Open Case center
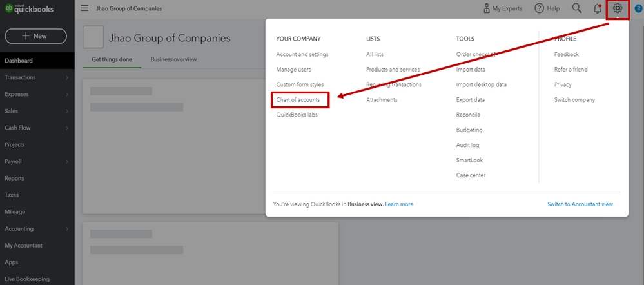 click(x=471, y=175)
